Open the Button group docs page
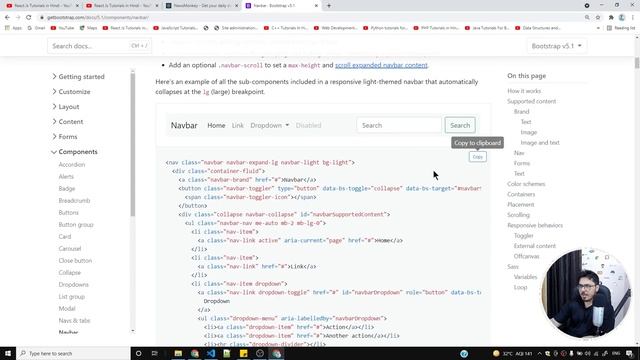The image size is (640, 360). (76, 224)
